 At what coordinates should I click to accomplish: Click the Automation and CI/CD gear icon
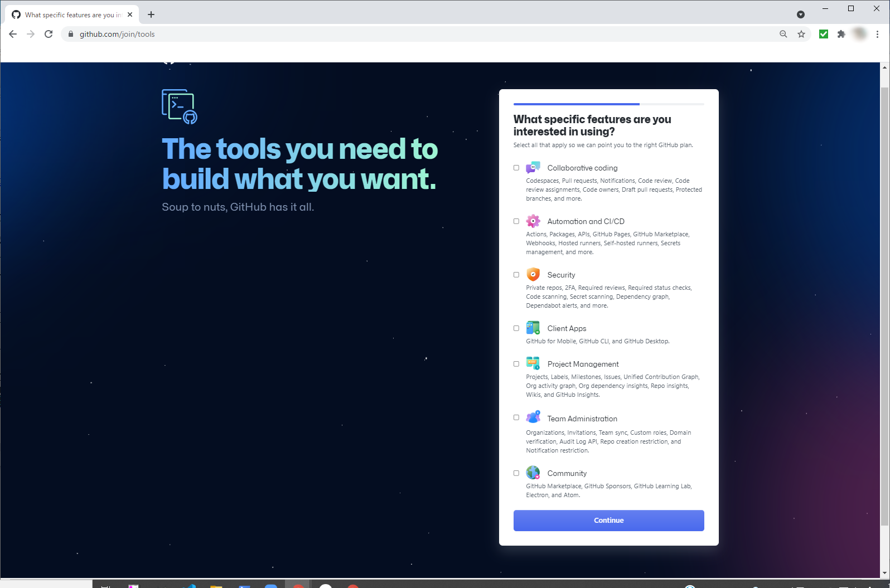533,221
